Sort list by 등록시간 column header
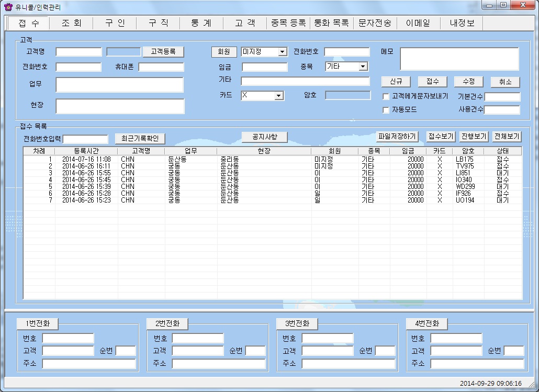539x392 pixels. 86,151
